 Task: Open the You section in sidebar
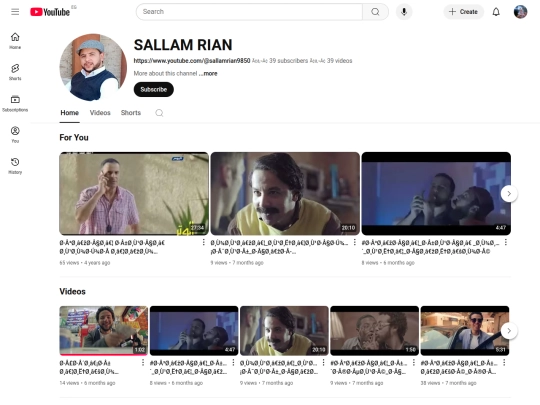pos(15,134)
